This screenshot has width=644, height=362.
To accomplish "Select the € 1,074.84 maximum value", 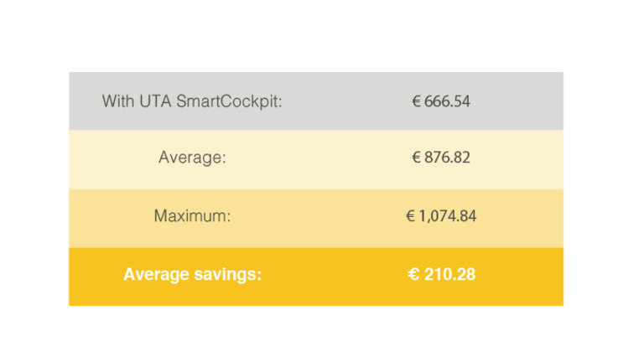I will click(441, 216).
